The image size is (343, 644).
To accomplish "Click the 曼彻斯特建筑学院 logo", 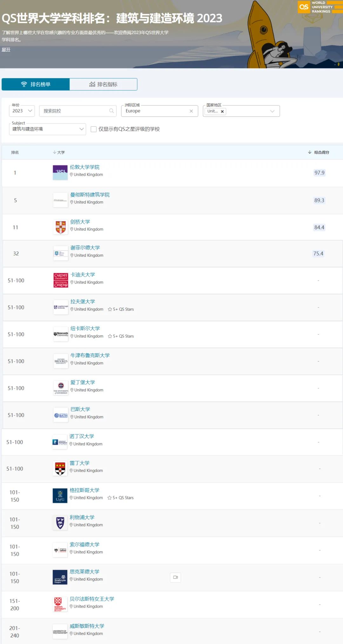I will (60, 200).
